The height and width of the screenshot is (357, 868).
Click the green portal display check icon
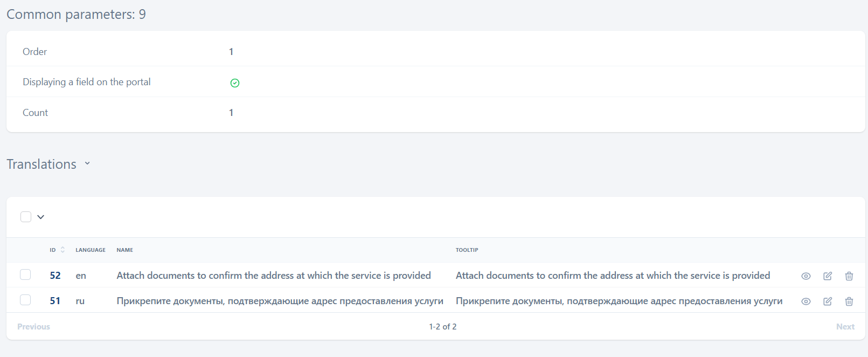tap(235, 83)
